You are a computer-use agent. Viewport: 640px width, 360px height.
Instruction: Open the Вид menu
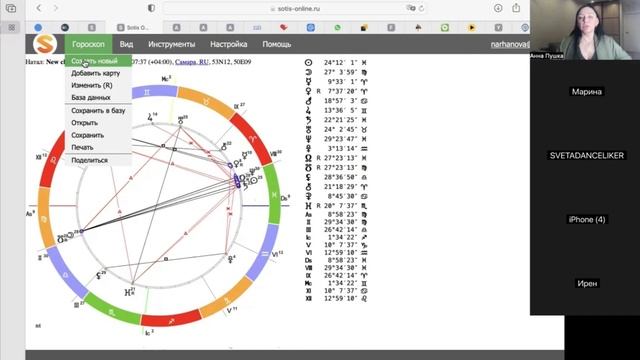pos(126,44)
